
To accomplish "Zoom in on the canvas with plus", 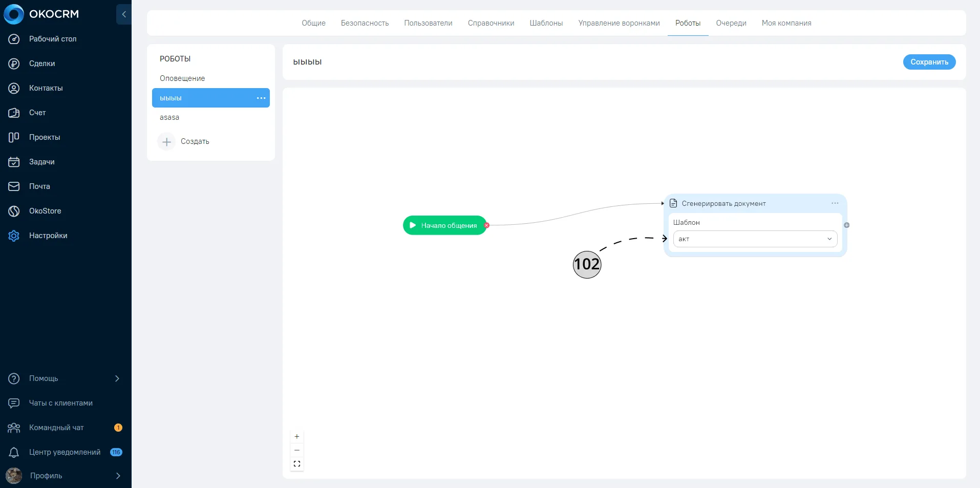I will [297, 437].
